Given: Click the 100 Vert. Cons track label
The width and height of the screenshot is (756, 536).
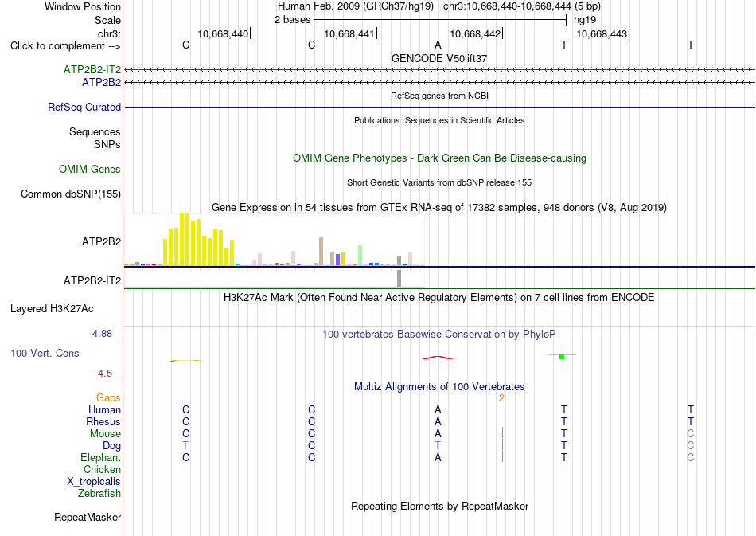Looking at the screenshot, I should (45, 353).
